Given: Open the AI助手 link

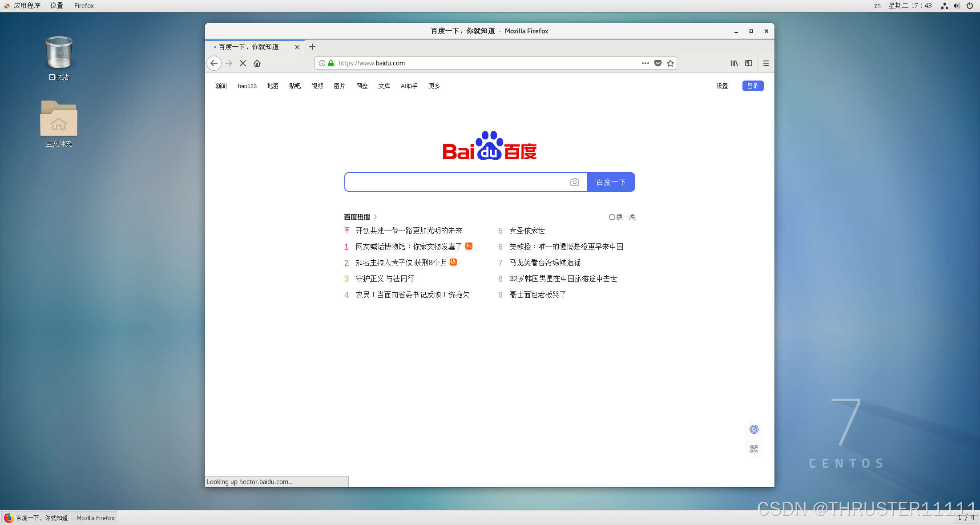Looking at the screenshot, I should click(409, 86).
